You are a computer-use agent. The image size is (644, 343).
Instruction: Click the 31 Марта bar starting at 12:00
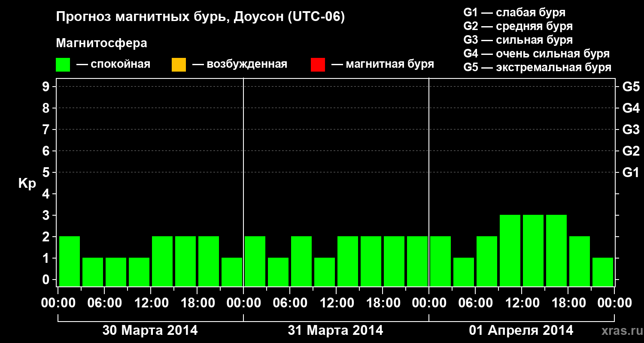(x=348, y=261)
